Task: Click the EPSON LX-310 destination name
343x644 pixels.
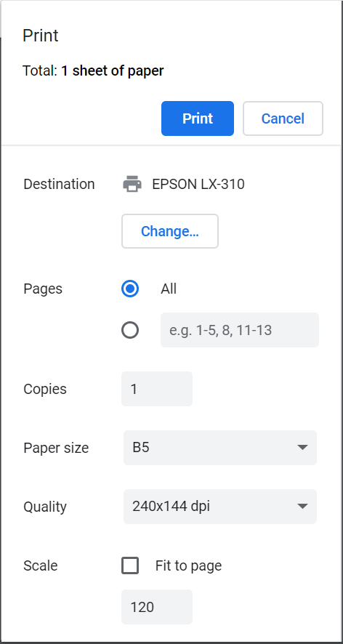Action: [x=198, y=184]
